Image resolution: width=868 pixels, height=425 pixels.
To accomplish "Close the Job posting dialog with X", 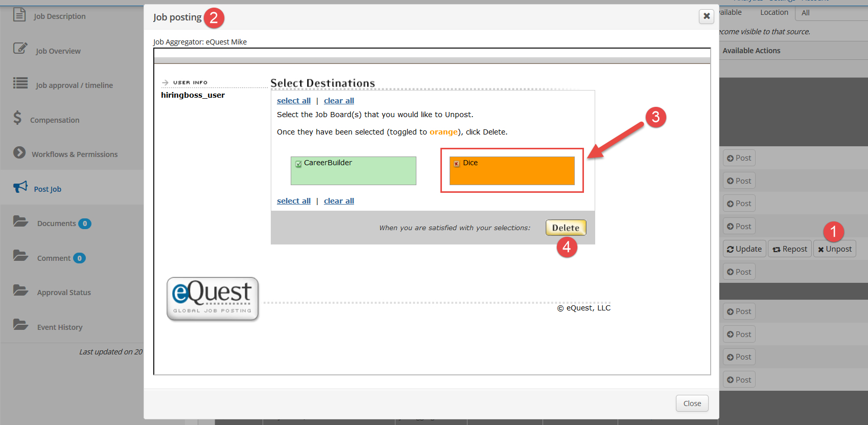I will (707, 16).
